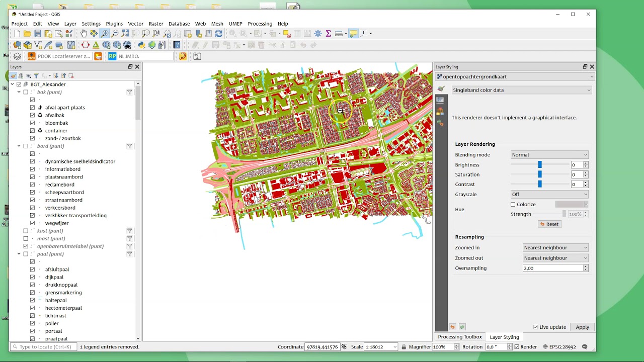
Task: Activate the Zoom In tool
Action: (x=104, y=34)
